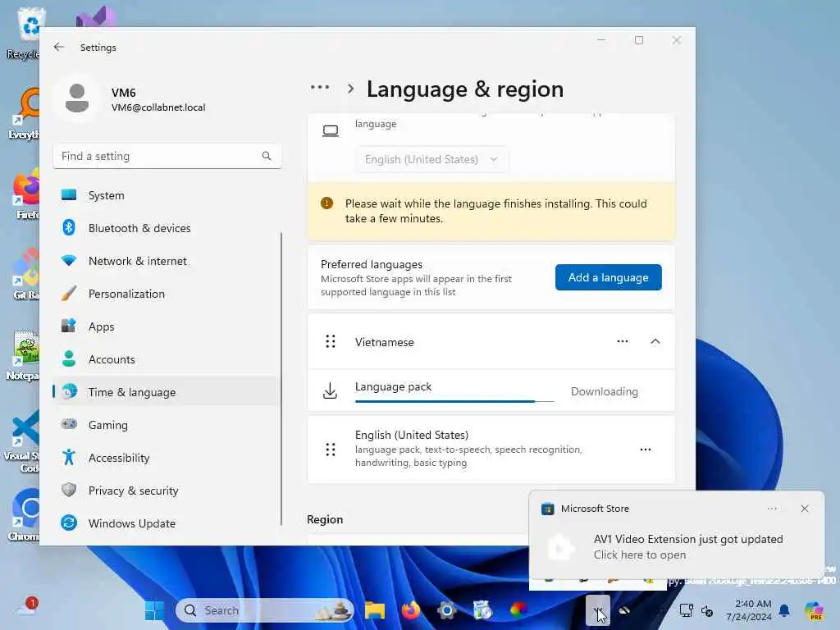Screen dimensions: 840x630
Task: Click the VM6 account profile picture
Action: click(77, 99)
